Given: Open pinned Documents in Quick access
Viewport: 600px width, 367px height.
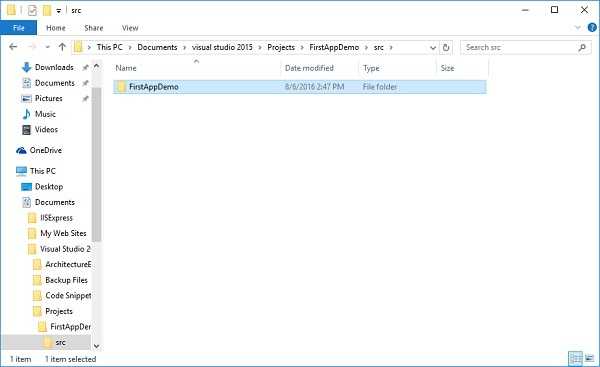Looking at the screenshot, I should [54, 83].
